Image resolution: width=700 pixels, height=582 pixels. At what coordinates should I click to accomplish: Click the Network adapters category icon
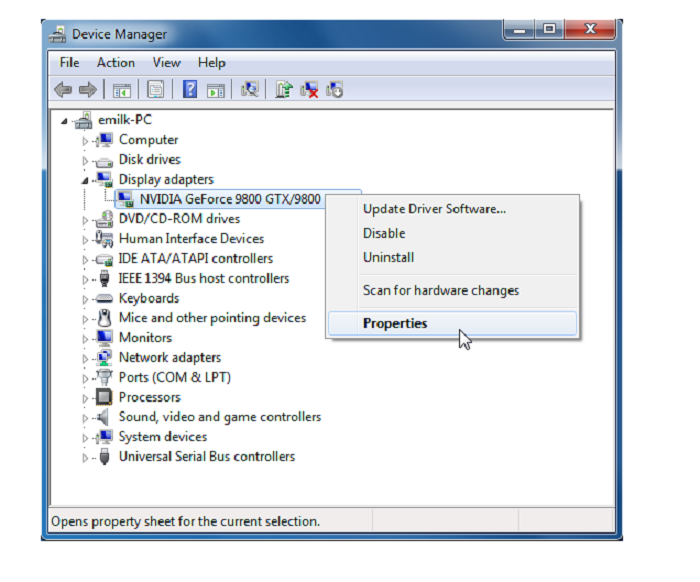coord(104,358)
